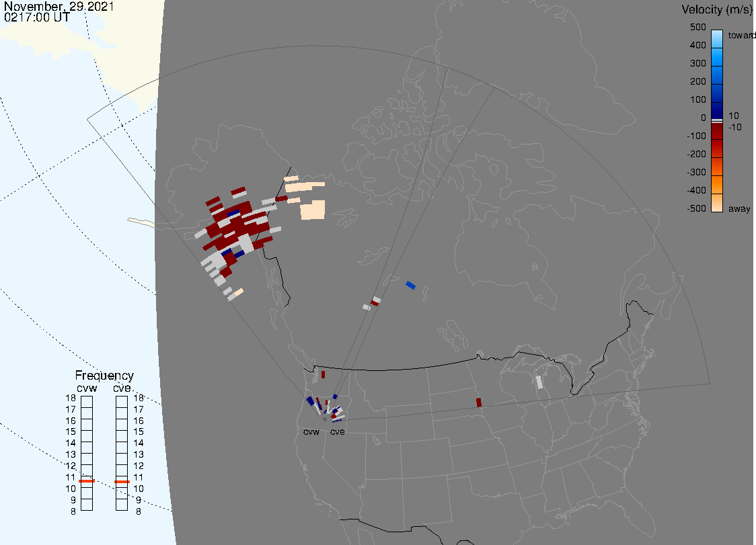This screenshot has width=756, height=545.
Task: Click 14 on the cvw frequency scale
Action: pyautogui.click(x=71, y=444)
